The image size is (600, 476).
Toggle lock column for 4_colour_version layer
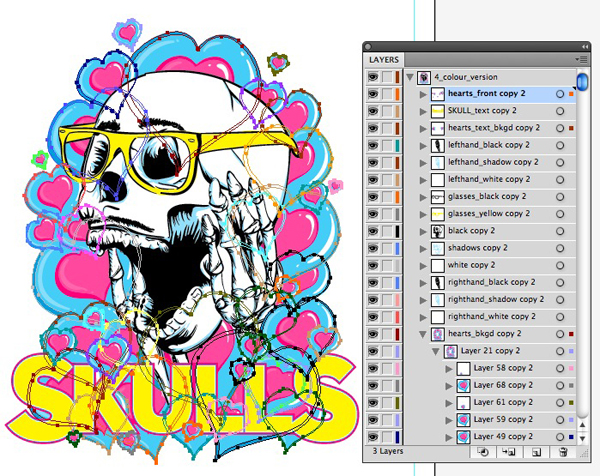(387, 77)
